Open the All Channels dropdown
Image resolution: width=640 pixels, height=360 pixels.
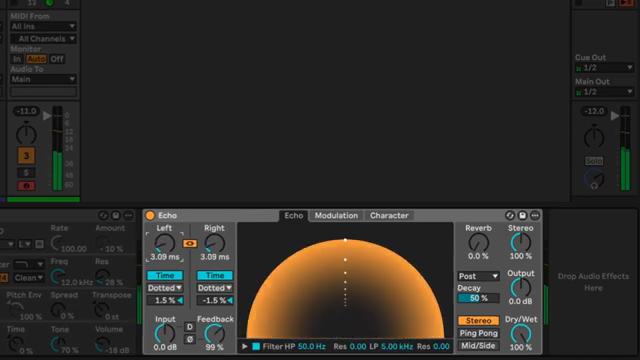(x=43, y=39)
